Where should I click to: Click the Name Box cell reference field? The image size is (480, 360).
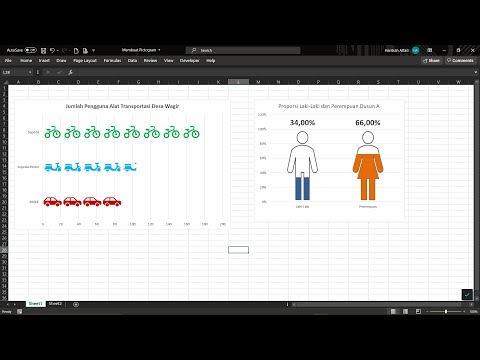click(x=14, y=72)
